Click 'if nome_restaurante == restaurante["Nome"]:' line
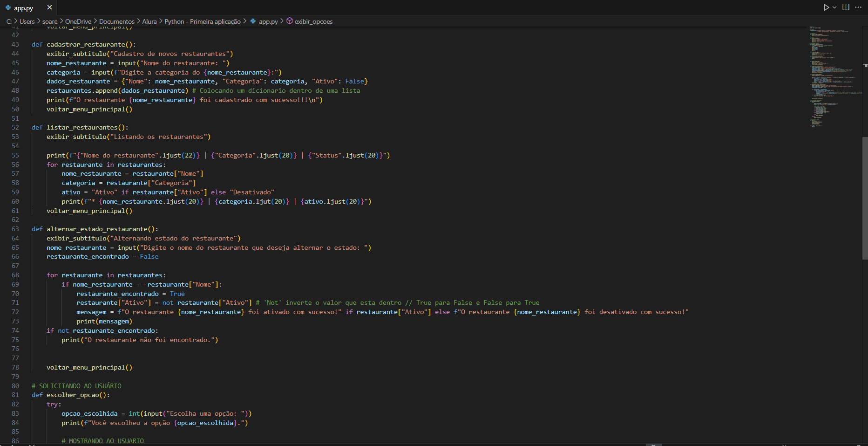Image resolution: width=868 pixels, height=446 pixels. 142,284
